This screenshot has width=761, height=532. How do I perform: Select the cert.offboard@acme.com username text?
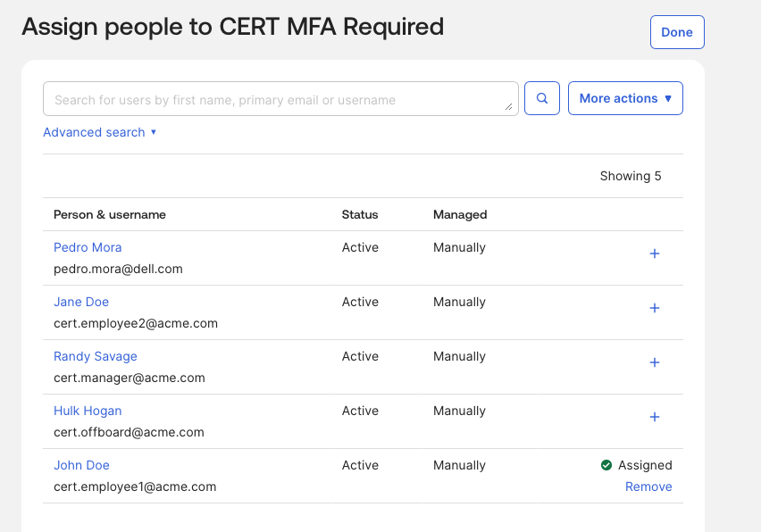[129, 432]
